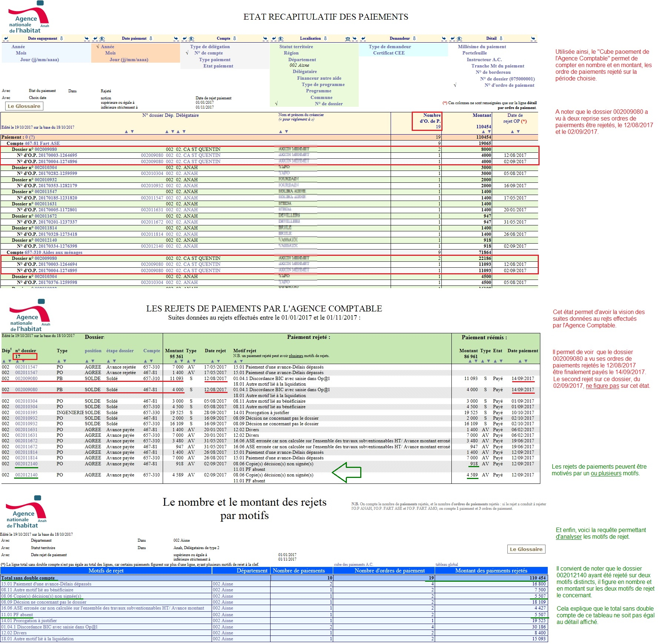Click left arrow beside Demandeur header
Viewport: 663px width, 644px height.
click(363, 39)
